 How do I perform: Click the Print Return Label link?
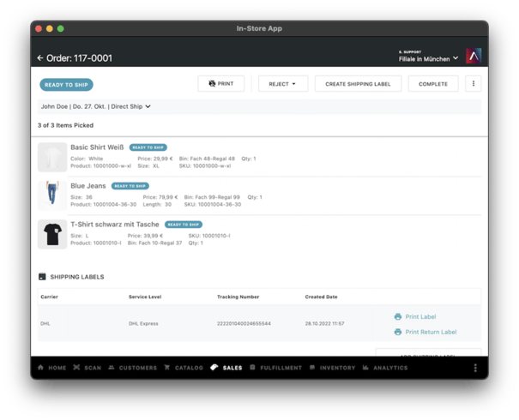coord(431,332)
